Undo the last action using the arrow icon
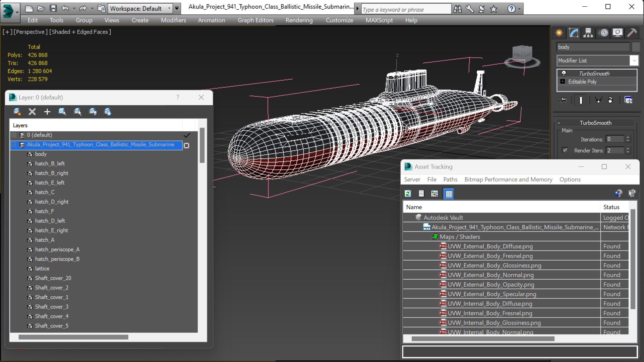Screen dimensions: 644x362 65,9
